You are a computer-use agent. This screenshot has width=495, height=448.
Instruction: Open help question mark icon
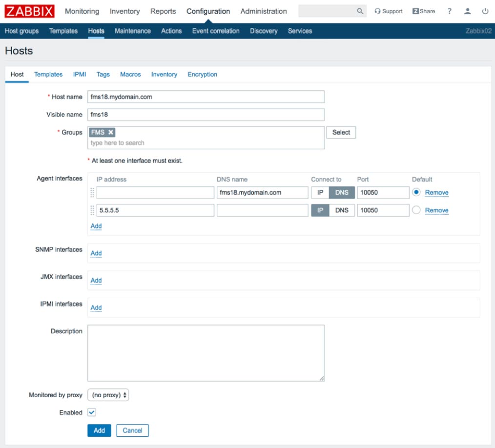tap(449, 11)
